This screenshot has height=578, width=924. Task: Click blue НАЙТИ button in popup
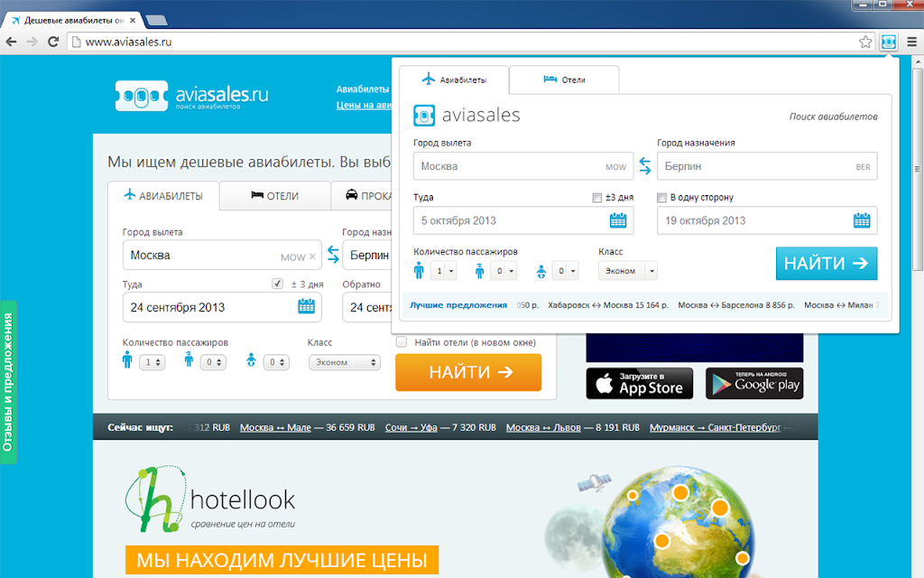[827, 263]
